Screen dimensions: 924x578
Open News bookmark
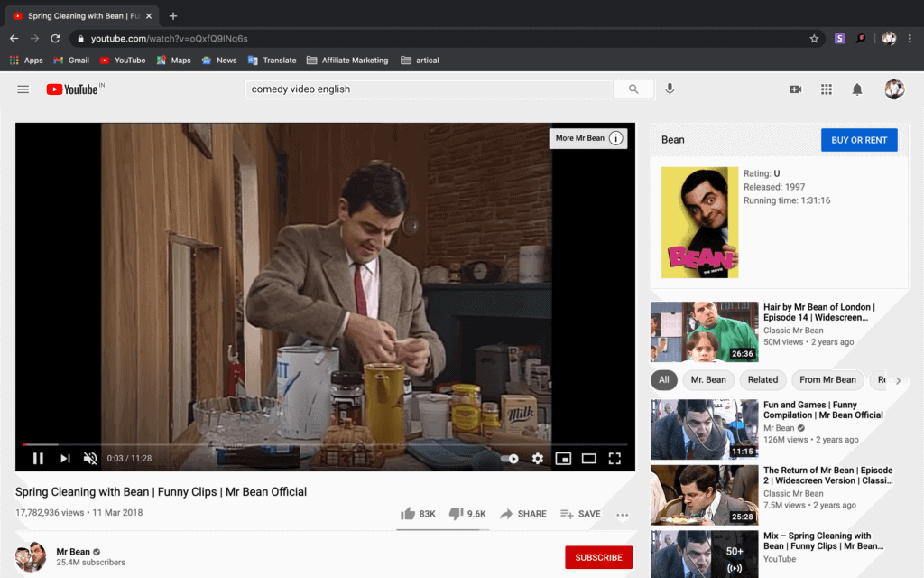click(219, 61)
